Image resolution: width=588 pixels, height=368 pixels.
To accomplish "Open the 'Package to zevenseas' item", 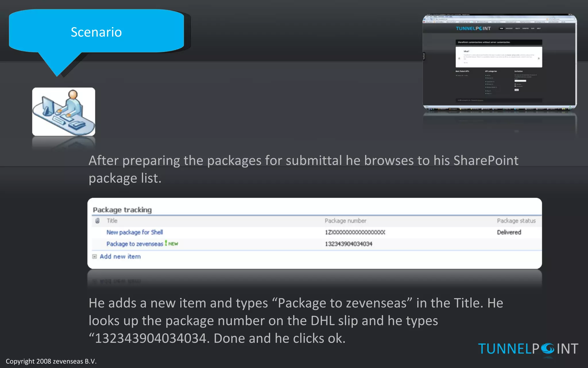I will (135, 244).
